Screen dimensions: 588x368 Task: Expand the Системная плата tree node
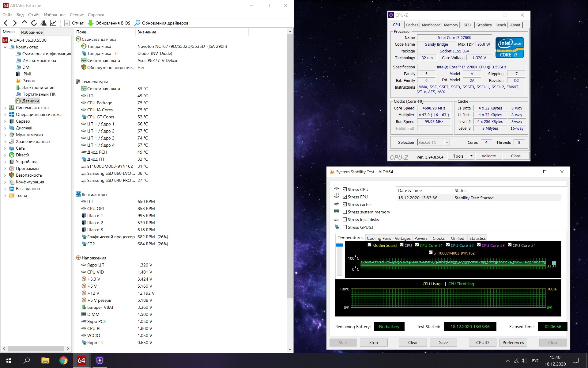(x=5, y=108)
